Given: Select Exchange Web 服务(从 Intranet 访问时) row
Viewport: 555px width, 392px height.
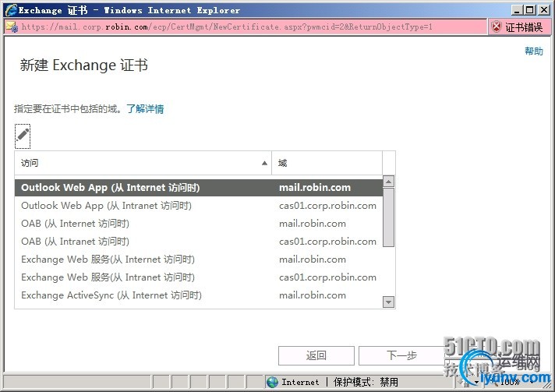Looking at the screenshot, I should pyautogui.click(x=199, y=277).
